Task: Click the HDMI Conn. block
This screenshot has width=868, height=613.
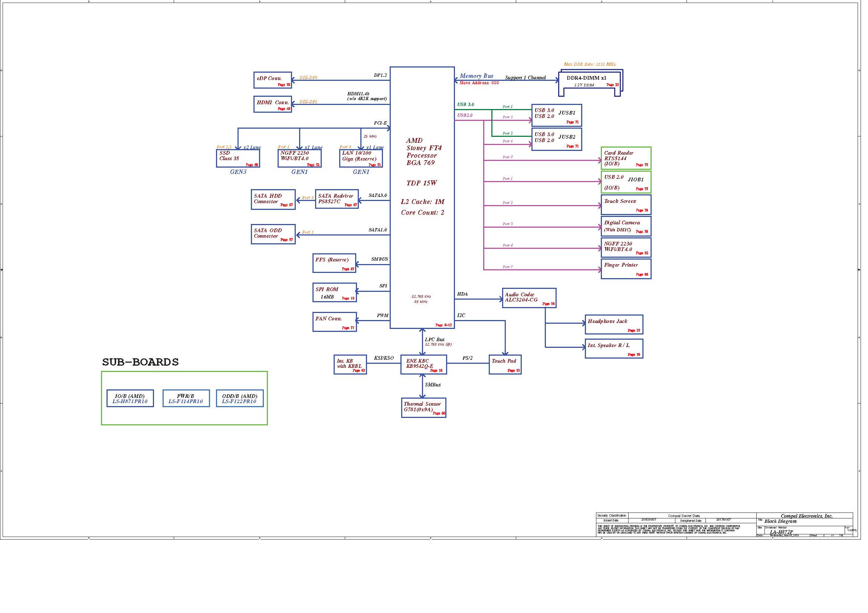Action: [x=273, y=104]
